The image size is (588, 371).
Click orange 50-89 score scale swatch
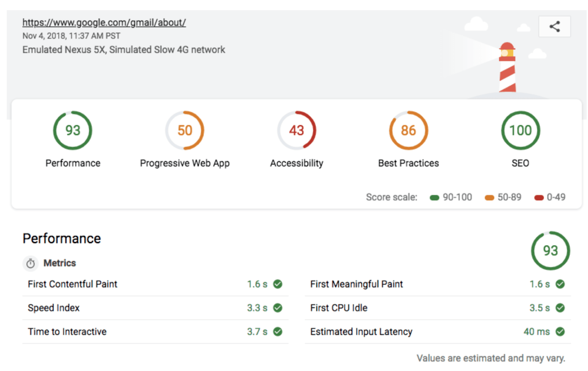(x=489, y=198)
